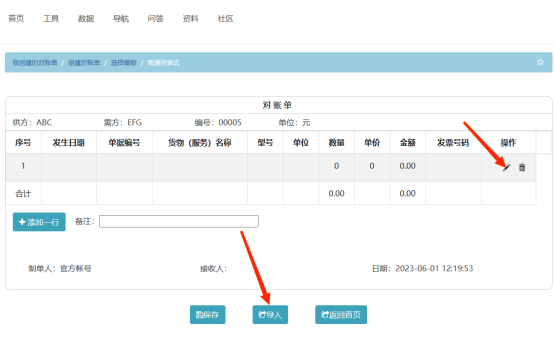
Task: Open the 问答 menu item
Action: click(155, 18)
